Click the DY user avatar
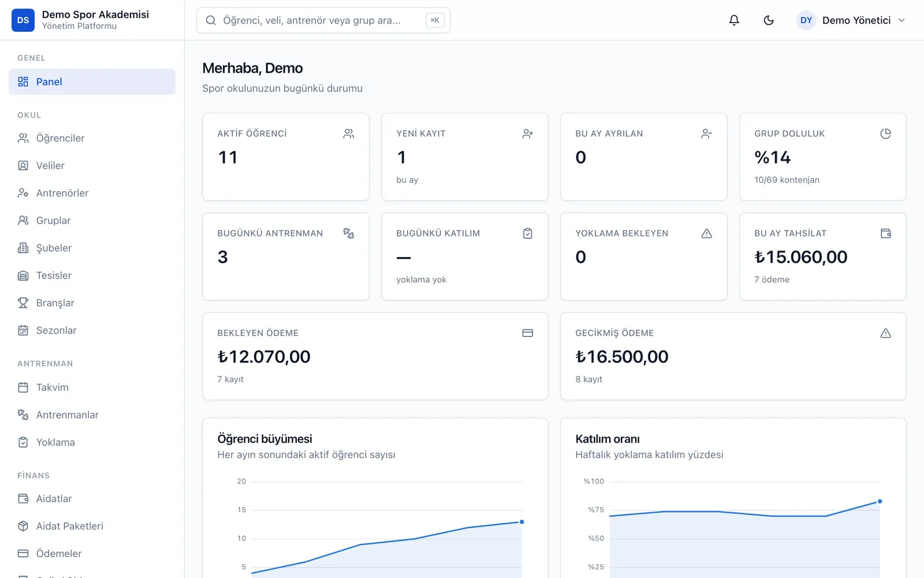This screenshot has height=578, width=924. pos(806,20)
